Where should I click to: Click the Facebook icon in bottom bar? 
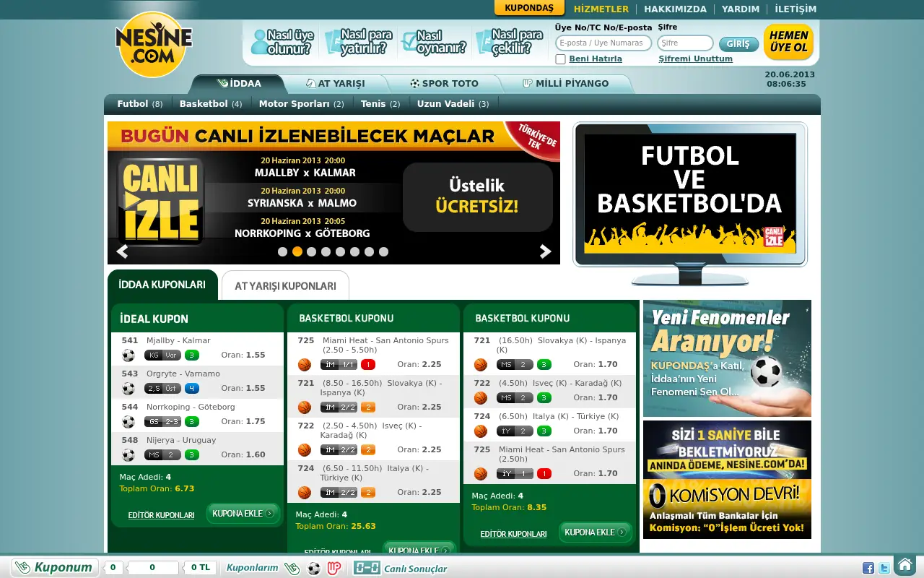[868, 568]
